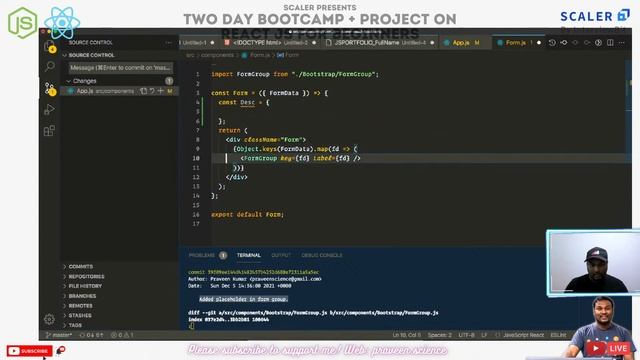Select the Source Control activity bar icon

[x=50, y=88]
